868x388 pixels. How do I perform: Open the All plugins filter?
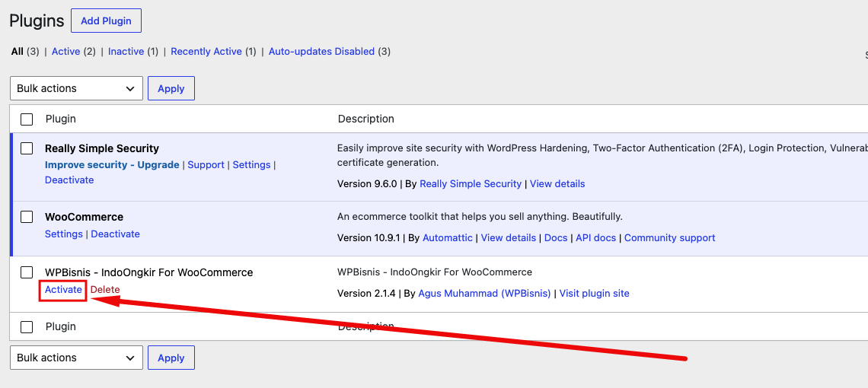point(18,52)
